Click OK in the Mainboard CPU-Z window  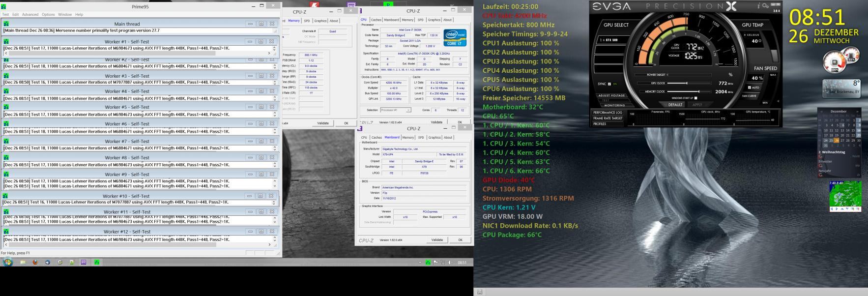[x=460, y=240]
